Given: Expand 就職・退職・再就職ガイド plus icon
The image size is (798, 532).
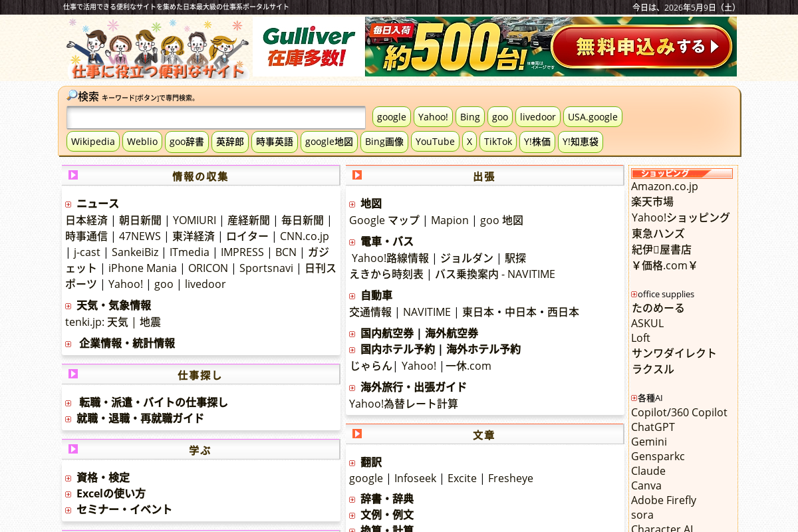Looking at the screenshot, I should tap(68, 420).
